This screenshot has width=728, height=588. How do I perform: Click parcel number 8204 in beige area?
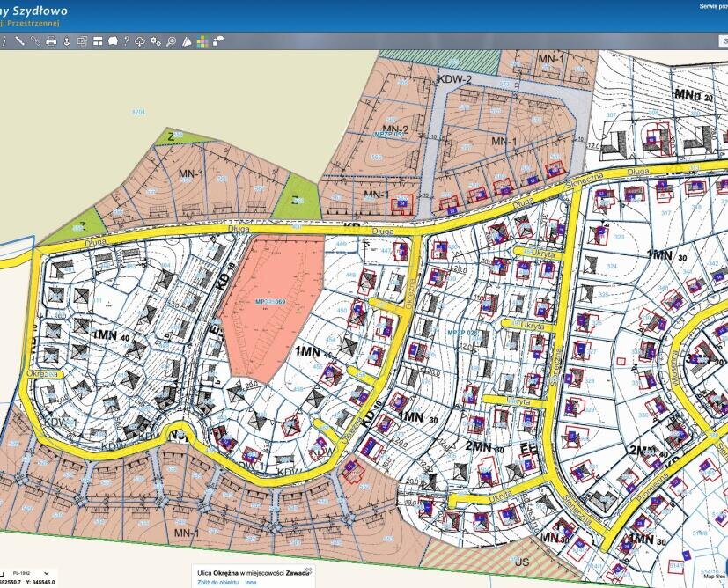(x=138, y=112)
